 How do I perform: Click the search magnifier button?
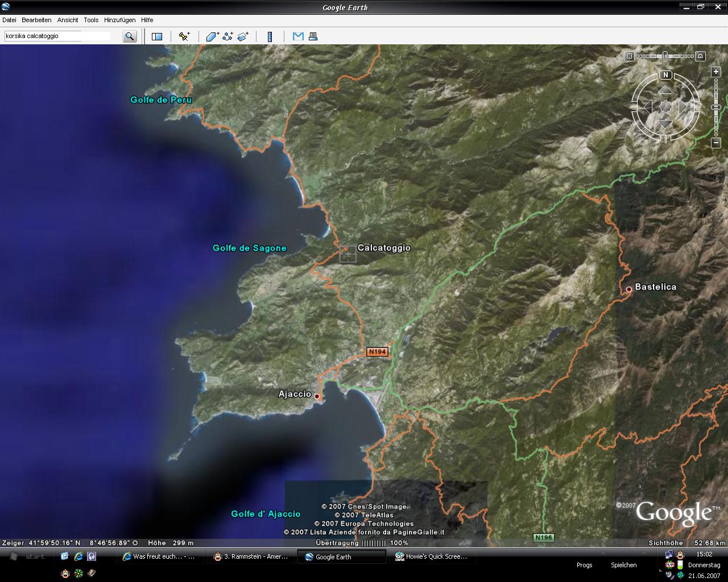coord(130,36)
